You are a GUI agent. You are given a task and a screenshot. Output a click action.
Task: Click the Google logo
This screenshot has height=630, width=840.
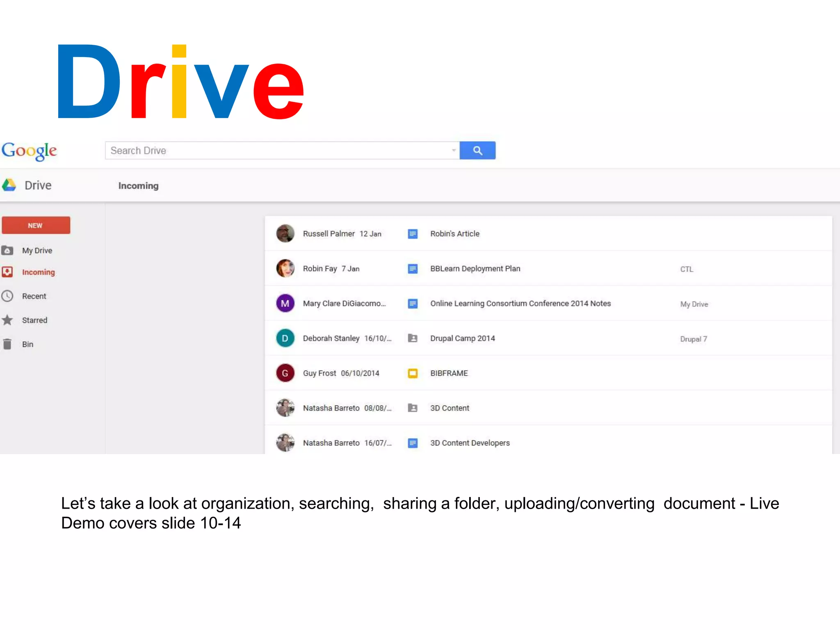click(x=29, y=151)
